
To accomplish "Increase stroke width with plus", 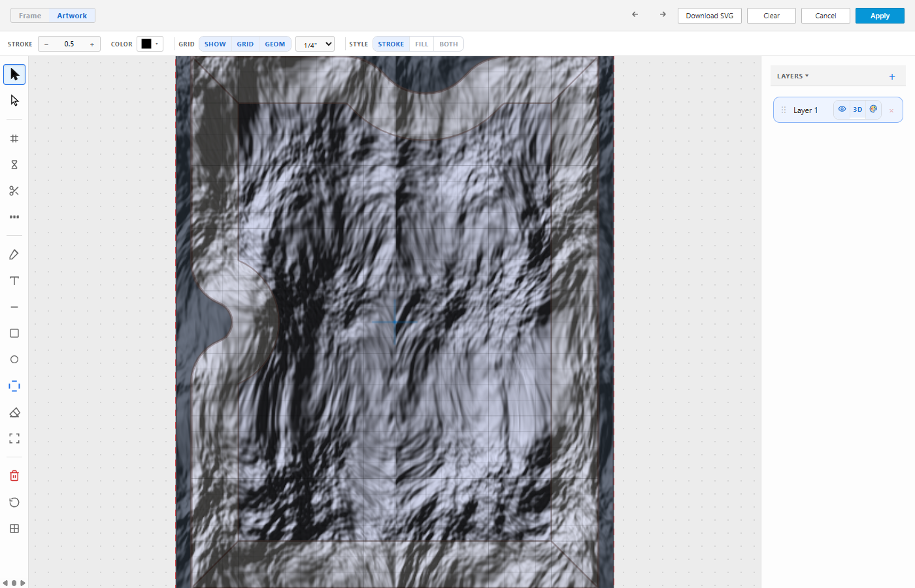I will coord(92,44).
